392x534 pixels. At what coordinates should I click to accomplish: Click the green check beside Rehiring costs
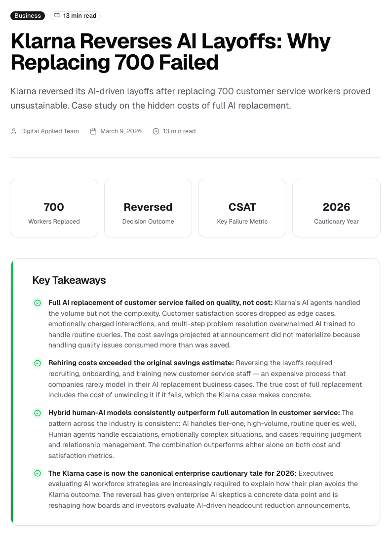click(38, 363)
